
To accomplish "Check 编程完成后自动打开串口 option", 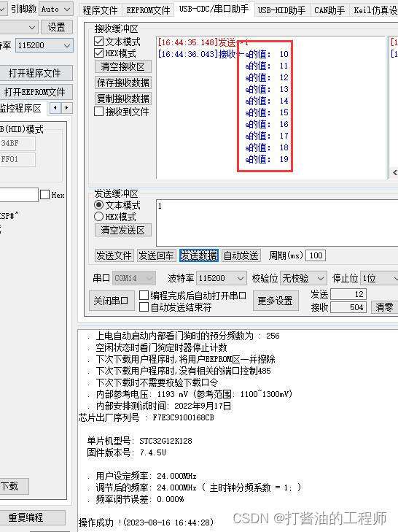I will [x=144, y=295].
